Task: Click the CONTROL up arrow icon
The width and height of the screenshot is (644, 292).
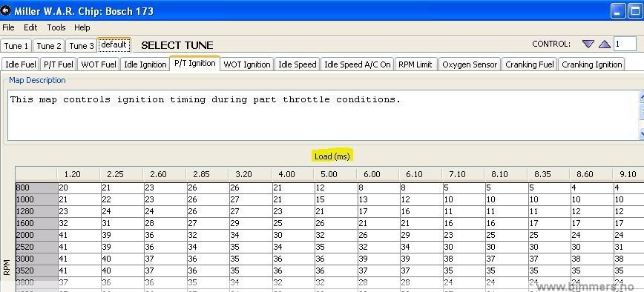Action: (604, 44)
